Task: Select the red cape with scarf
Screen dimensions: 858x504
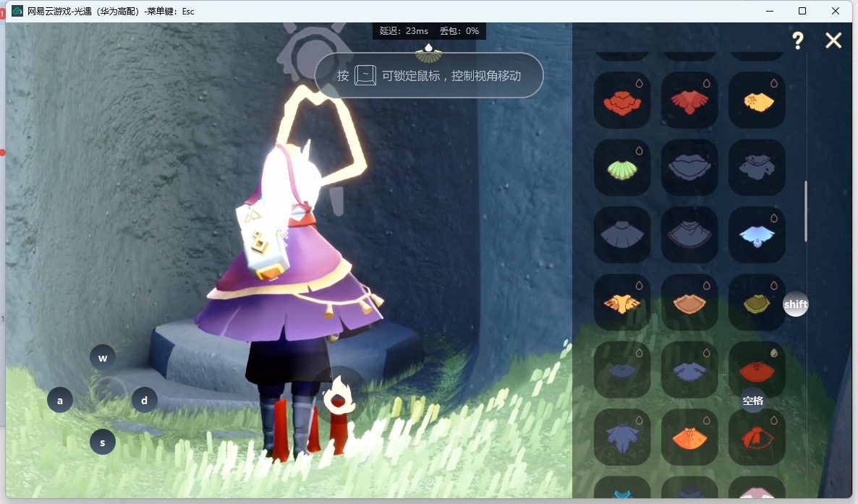Action: point(757,437)
